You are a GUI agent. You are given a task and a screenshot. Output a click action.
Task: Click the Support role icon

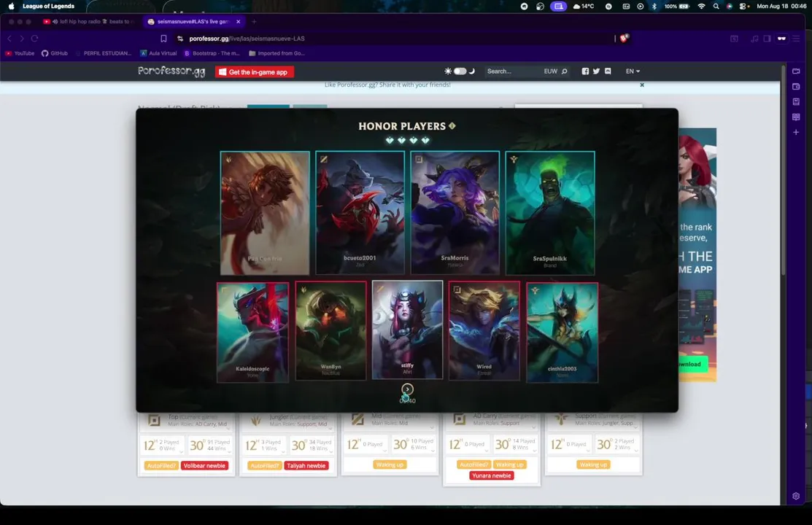[561, 419]
